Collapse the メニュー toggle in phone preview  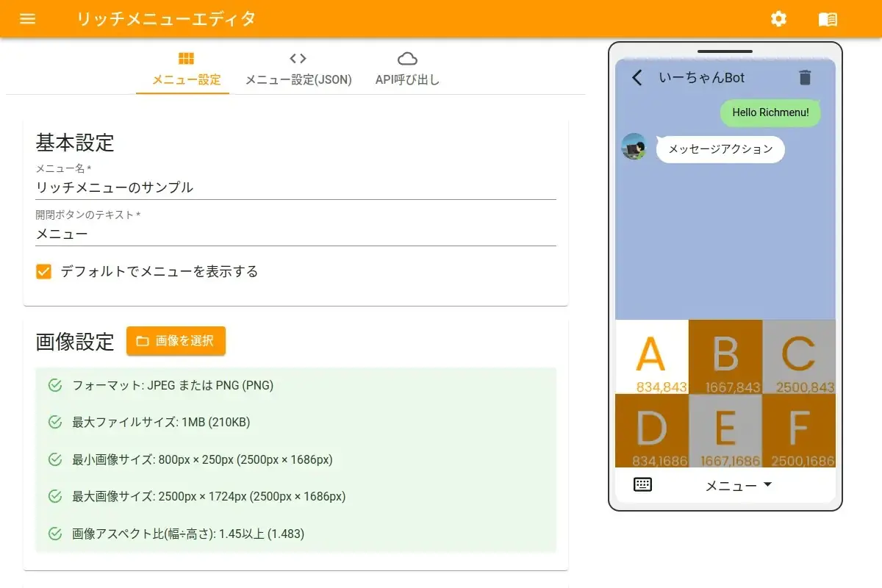[739, 485]
